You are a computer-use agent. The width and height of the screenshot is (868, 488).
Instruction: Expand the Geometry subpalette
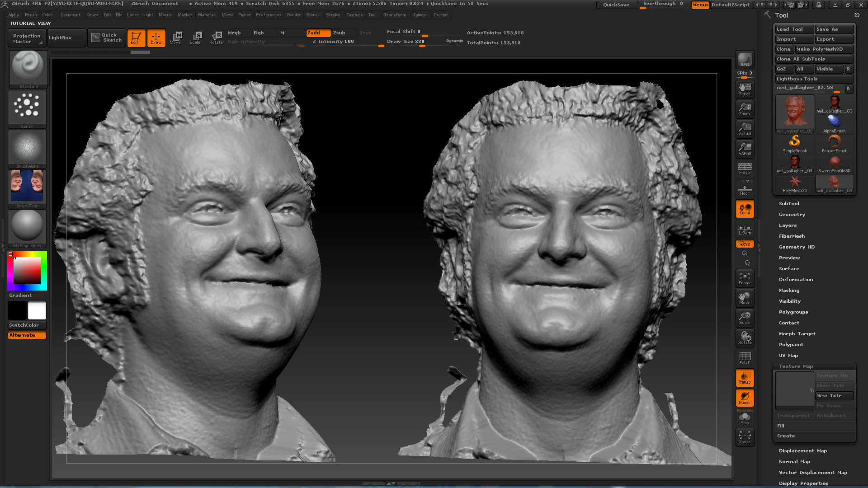[792, 214]
